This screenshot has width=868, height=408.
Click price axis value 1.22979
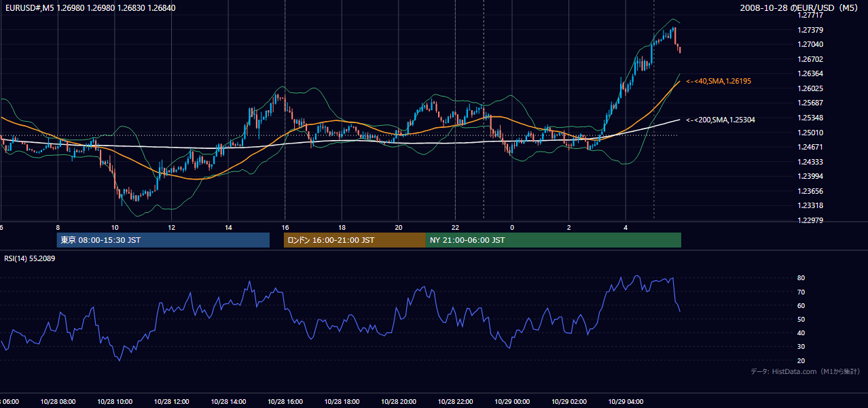pyautogui.click(x=810, y=220)
